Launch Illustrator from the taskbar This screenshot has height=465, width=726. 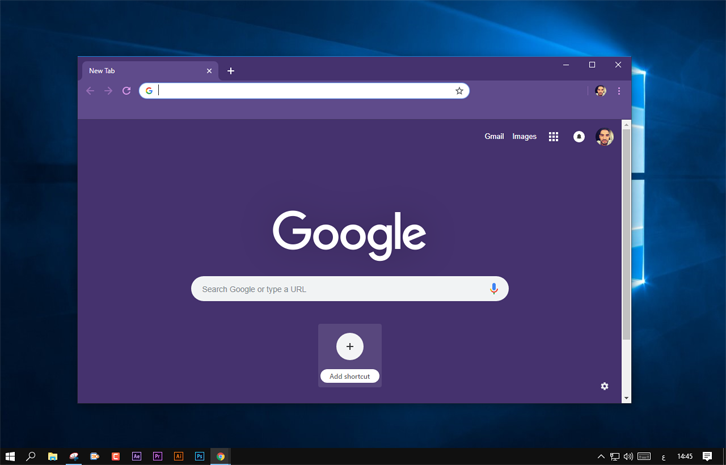[178, 456]
